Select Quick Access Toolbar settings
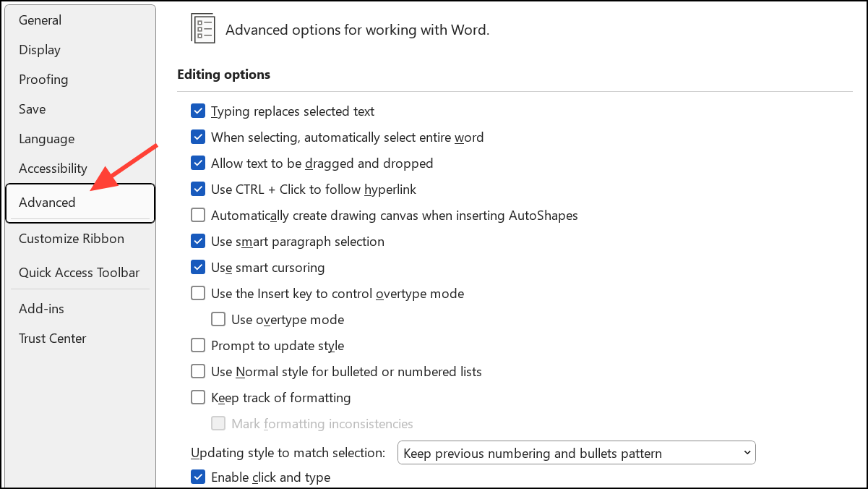 [x=79, y=272]
